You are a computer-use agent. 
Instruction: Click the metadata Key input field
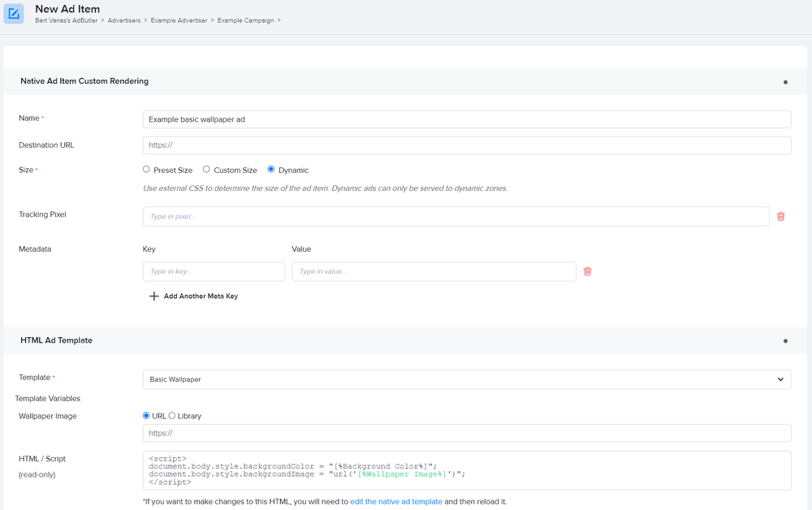tap(214, 271)
